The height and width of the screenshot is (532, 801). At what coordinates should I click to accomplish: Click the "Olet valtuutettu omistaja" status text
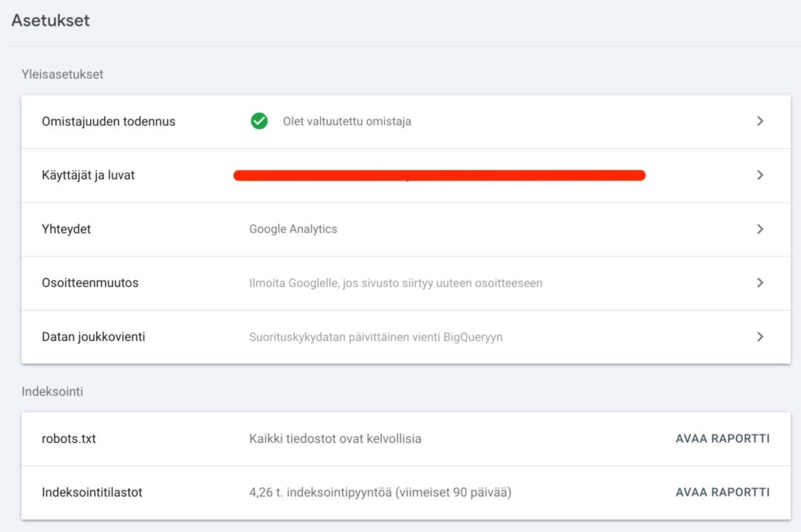[347, 121]
